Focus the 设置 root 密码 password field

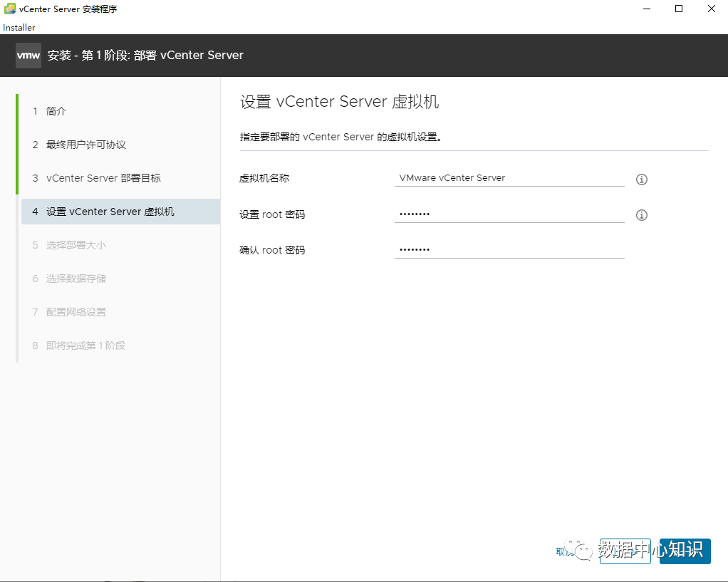coord(509,214)
